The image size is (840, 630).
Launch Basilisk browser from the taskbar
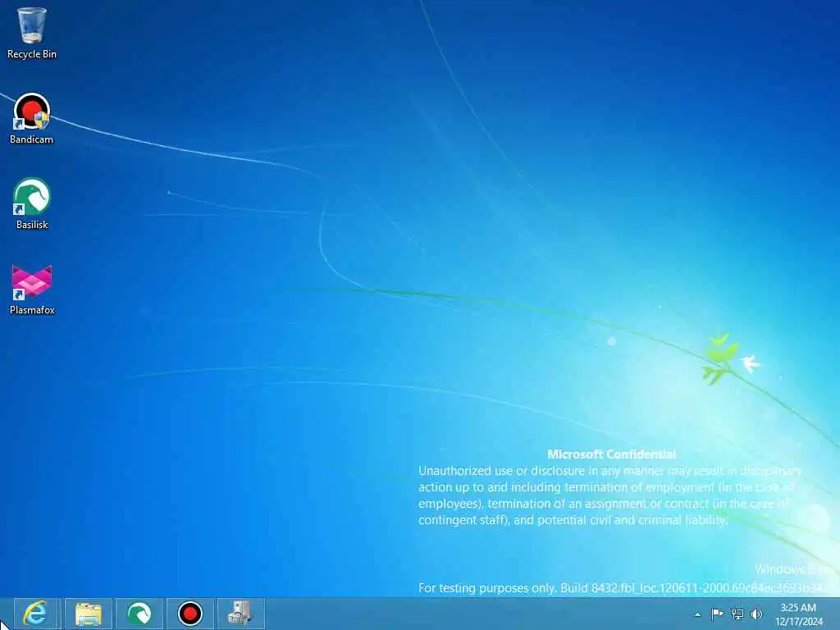pyautogui.click(x=139, y=614)
